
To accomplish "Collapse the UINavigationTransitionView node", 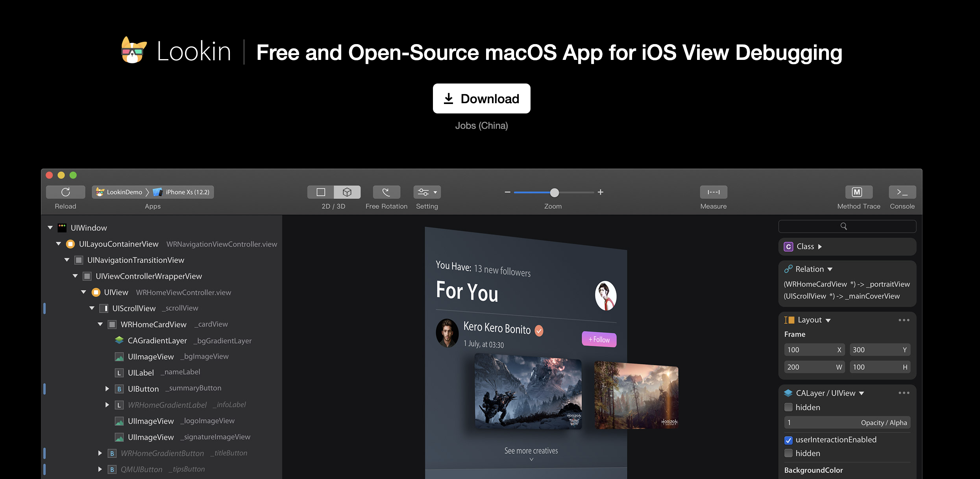I will click(67, 260).
